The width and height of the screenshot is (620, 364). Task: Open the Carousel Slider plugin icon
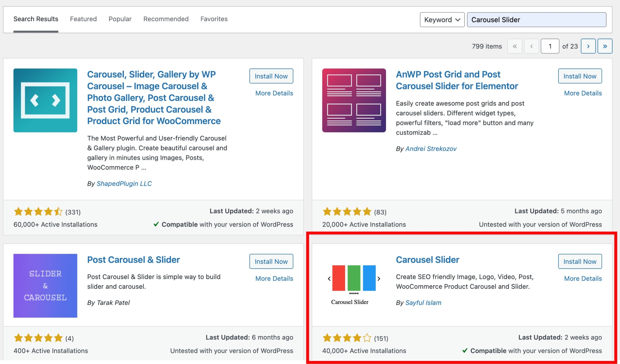pos(354,286)
